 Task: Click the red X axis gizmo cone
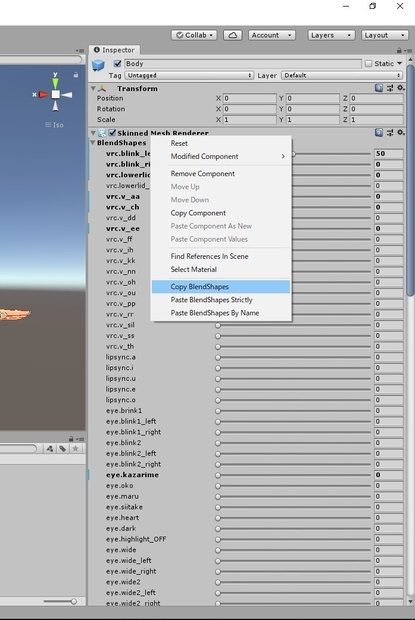click(x=43, y=95)
